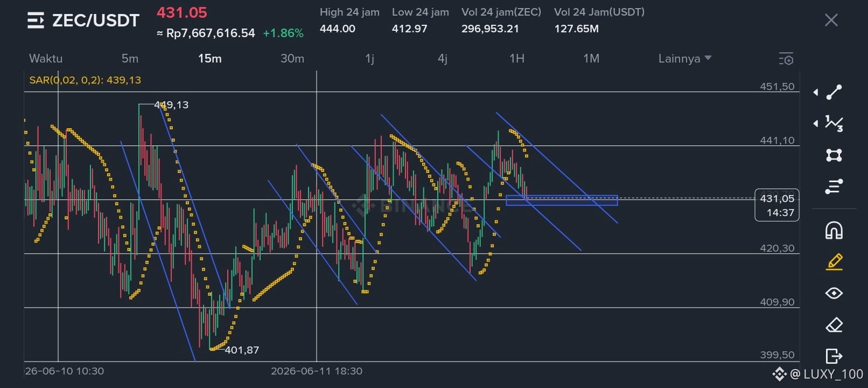Tap the 420,30 price axis label
This screenshot has width=868, height=388.
point(777,248)
